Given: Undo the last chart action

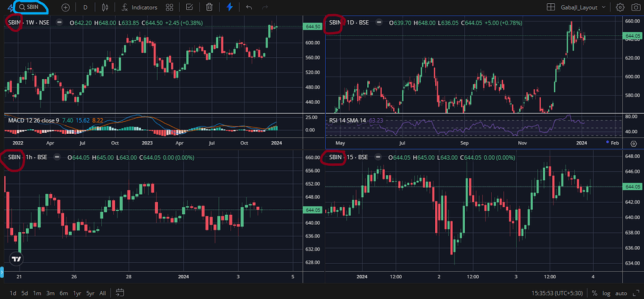Looking at the screenshot, I should point(250,8).
